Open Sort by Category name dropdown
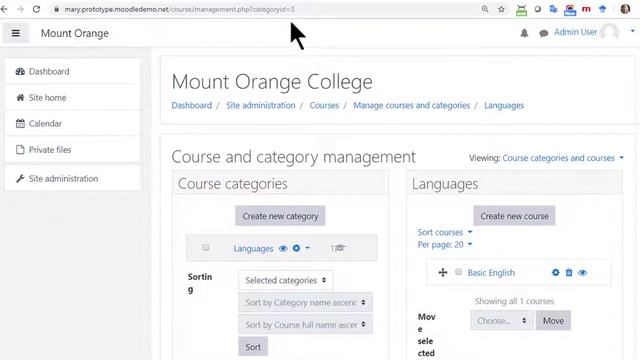Viewport: 640px width, 360px height. point(305,302)
